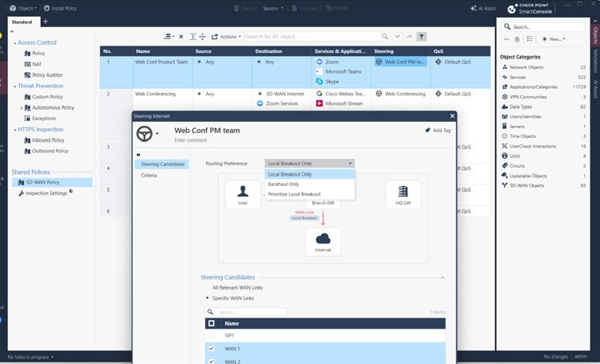Viewport: 600px width, 364px height.
Task: Select All Relevant WAN Links radio
Action: (x=208, y=288)
